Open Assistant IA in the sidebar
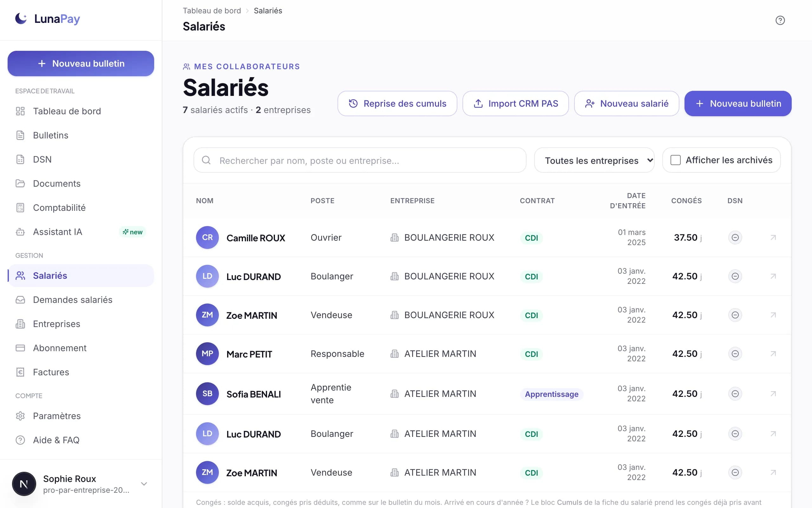 pyautogui.click(x=81, y=232)
